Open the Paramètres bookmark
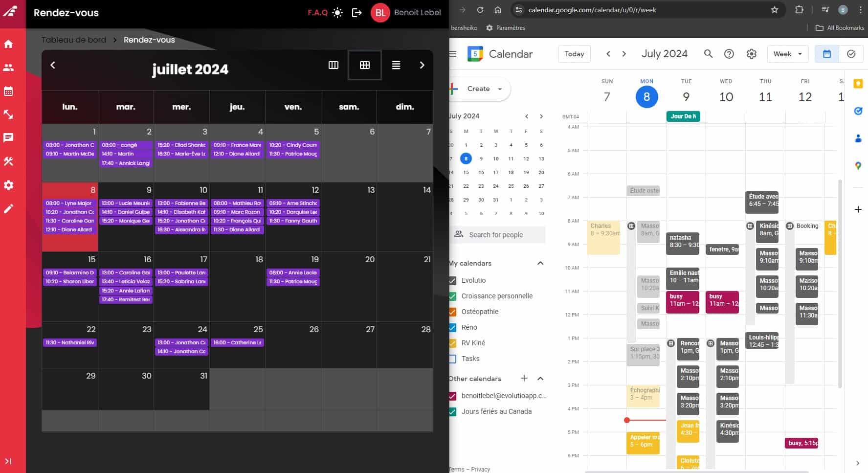Viewport: 868px width, 473px height. point(506,28)
